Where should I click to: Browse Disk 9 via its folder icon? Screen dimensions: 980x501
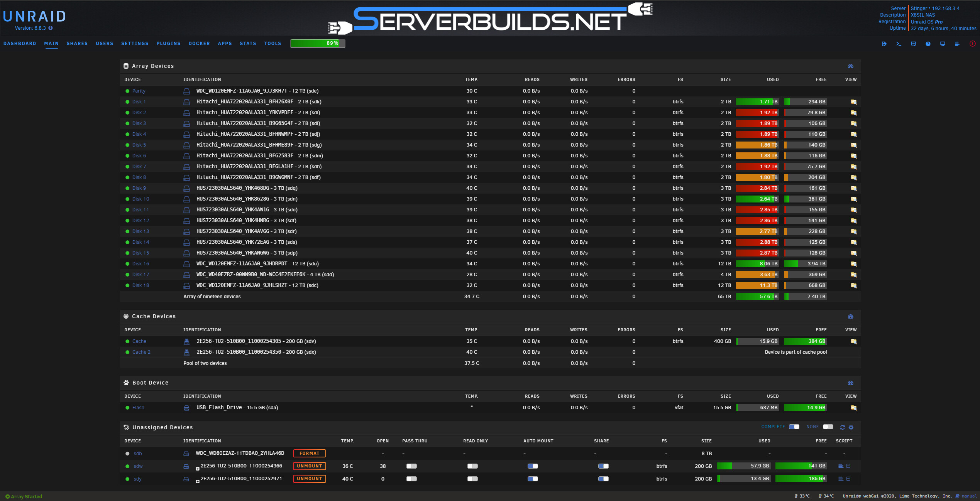coord(854,189)
